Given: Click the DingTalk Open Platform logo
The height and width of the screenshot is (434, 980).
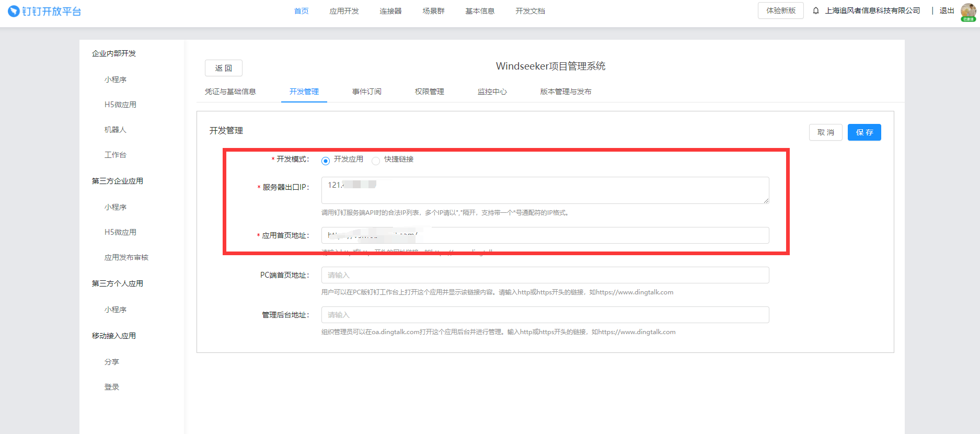Looking at the screenshot, I should click(x=44, y=11).
